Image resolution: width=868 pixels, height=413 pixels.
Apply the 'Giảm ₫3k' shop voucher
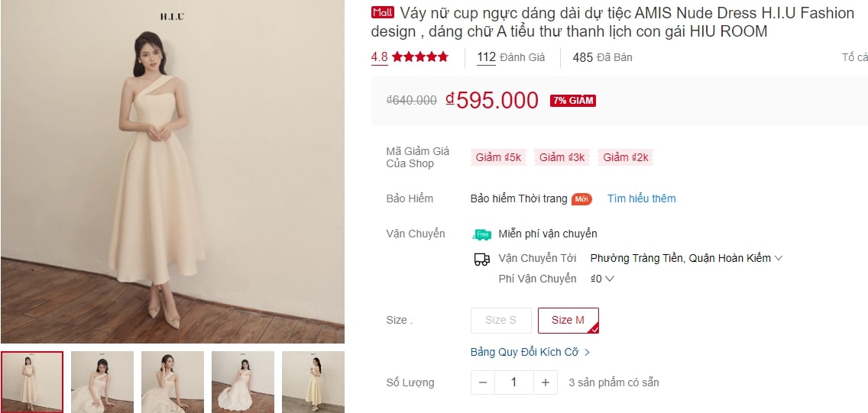562,157
